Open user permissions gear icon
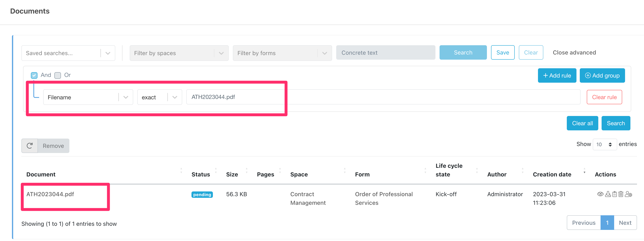 tap(629, 194)
